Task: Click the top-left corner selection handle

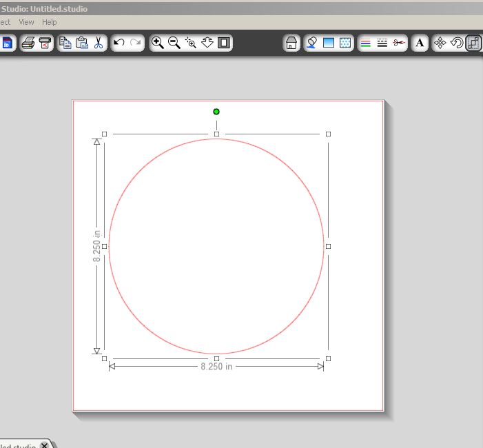Action: [105, 134]
